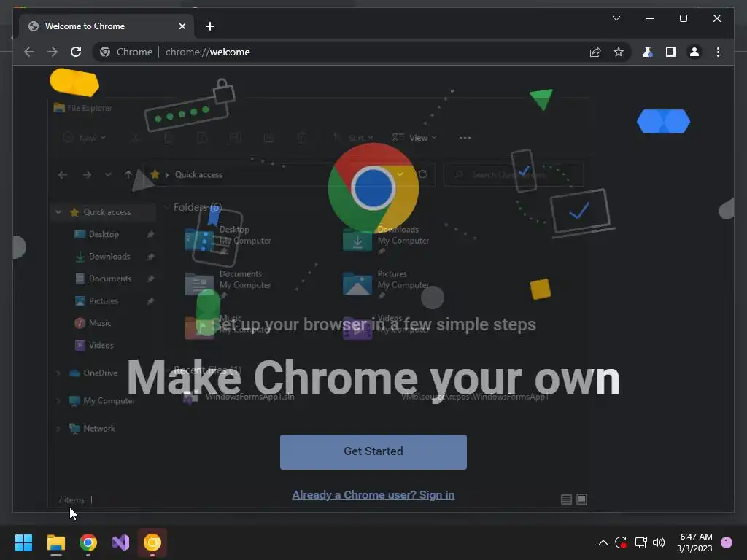Click the sync status tray icon
The height and width of the screenshot is (560, 747).
tap(621, 542)
